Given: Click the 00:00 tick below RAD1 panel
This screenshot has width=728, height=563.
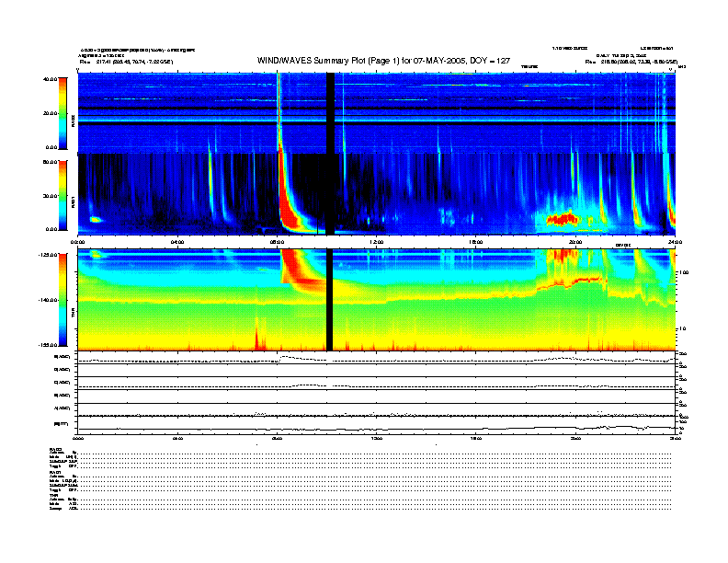Looking at the screenshot, I should pos(78,242).
